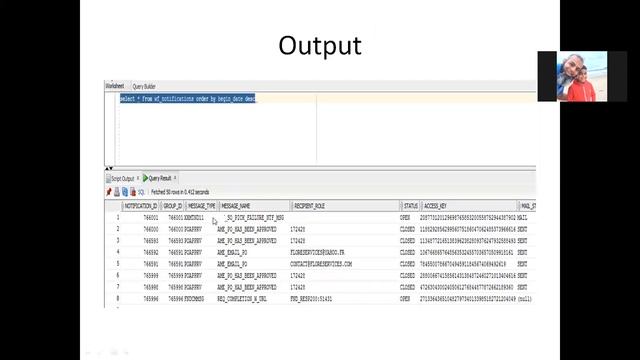
Task: Click AME_PO_HAS_BEEN_APPROVED in row 2
Action: point(247,229)
